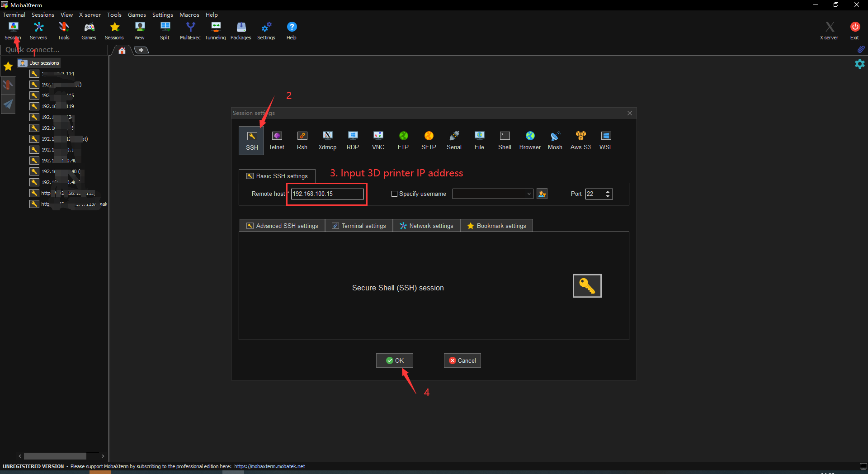Click the yellow star sidebar icon
This screenshot has width=868, height=474.
point(8,66)
